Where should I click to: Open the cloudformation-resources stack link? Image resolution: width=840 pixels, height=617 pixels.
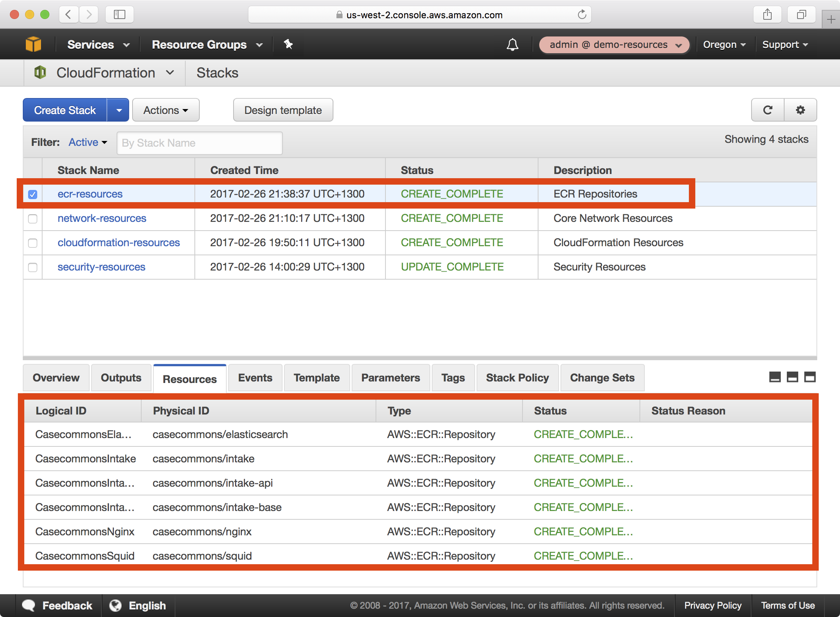click(x=119, y=243)
